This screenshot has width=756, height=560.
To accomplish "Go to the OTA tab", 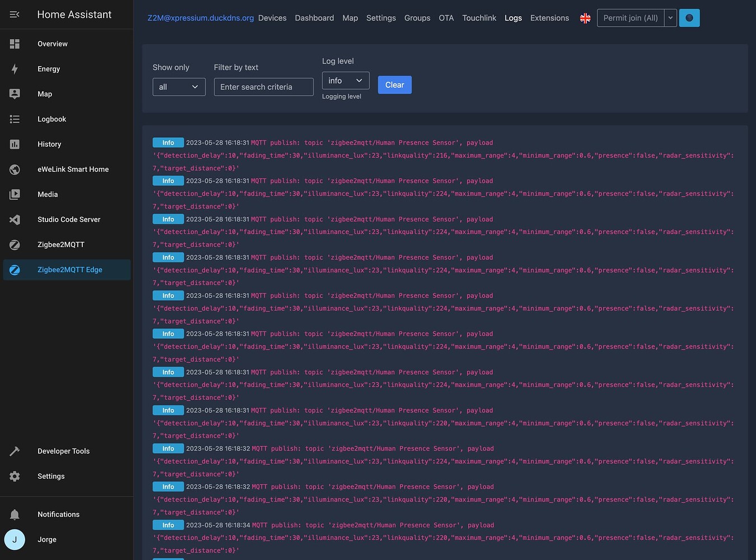I will coord(446,18).
